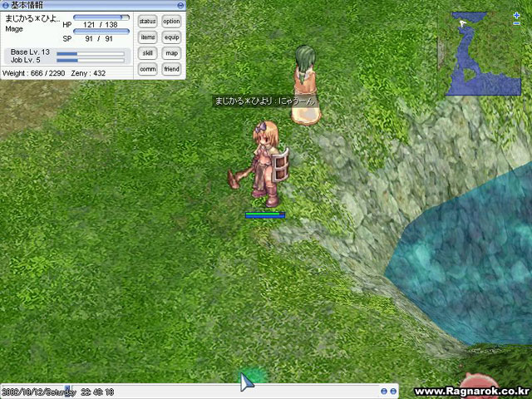
Task: Click the chat input bar
Action: click(x=199, y=392)
